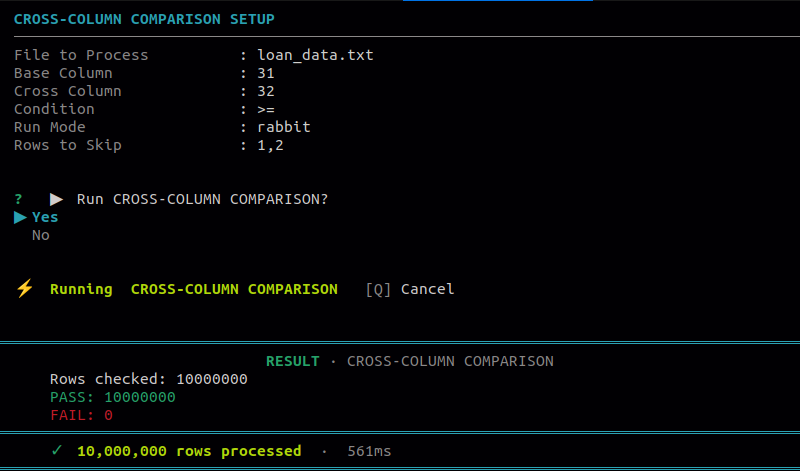
Task: Click the 'Condition' label
Action: pyautogui.click(x=54, y=109)
